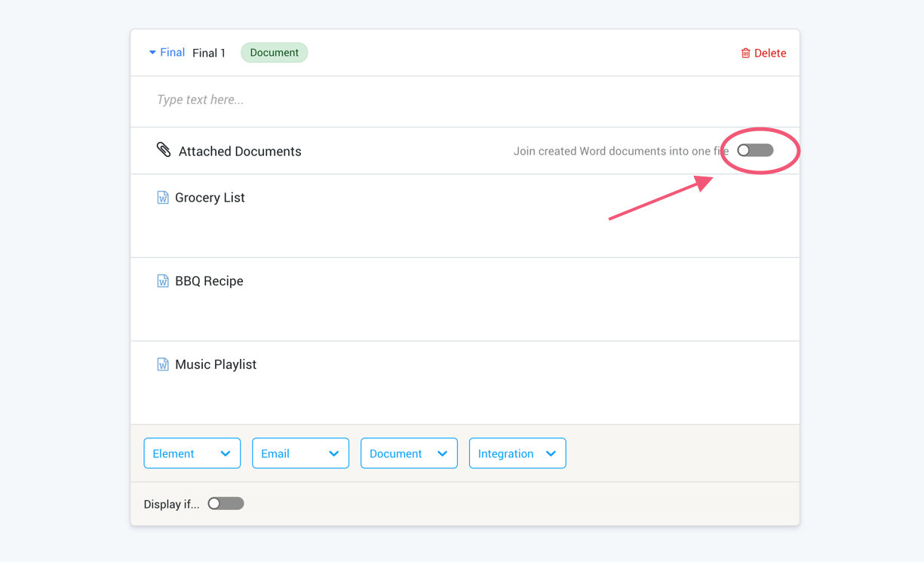Click the Delete link
The height and width of the screenshot is (562, 924).
pos(770,53)
